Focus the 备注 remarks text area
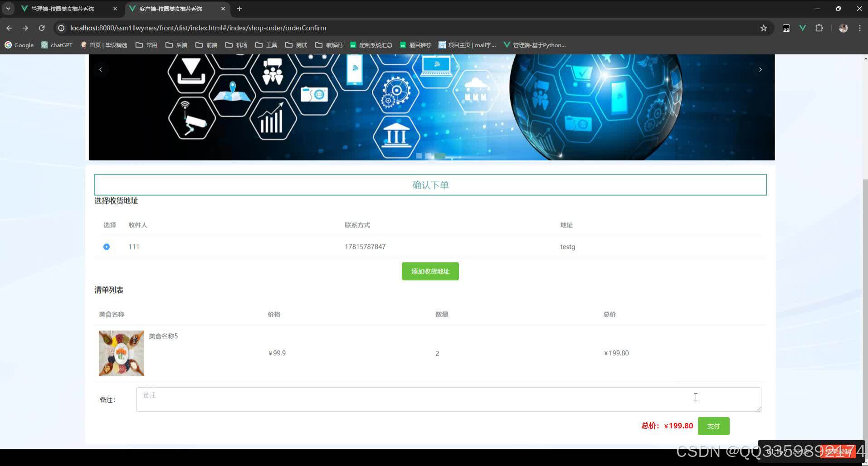This screenshot has height=466, width=868. [x=449, y=399]
